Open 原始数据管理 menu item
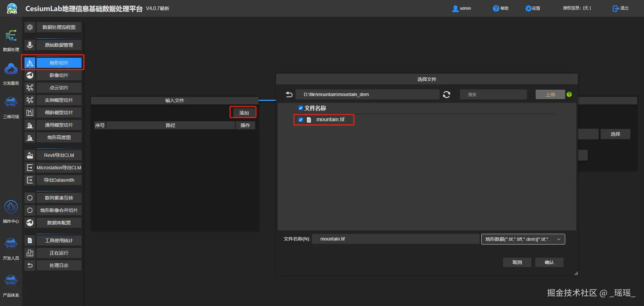The height and width of the screenshot is (306, 644). pos(59,45)
